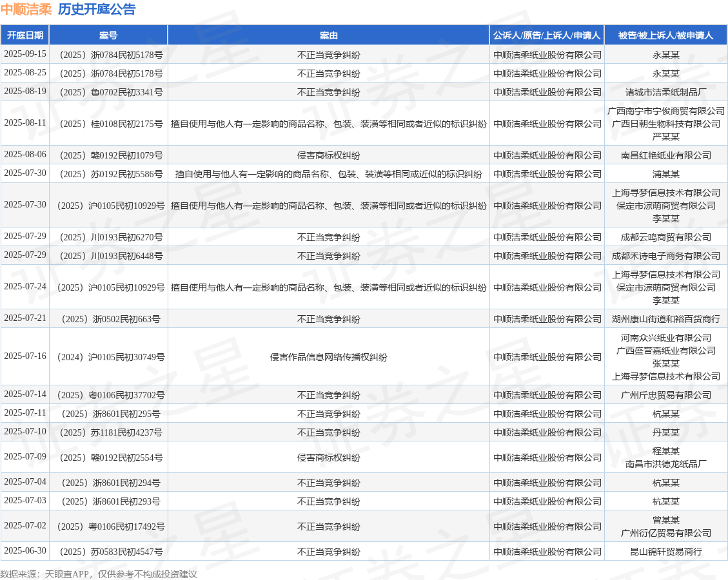Click case number 川0193民初6270号
The height and width of the screenshot is (580, 728).
[x=111, y=237]
